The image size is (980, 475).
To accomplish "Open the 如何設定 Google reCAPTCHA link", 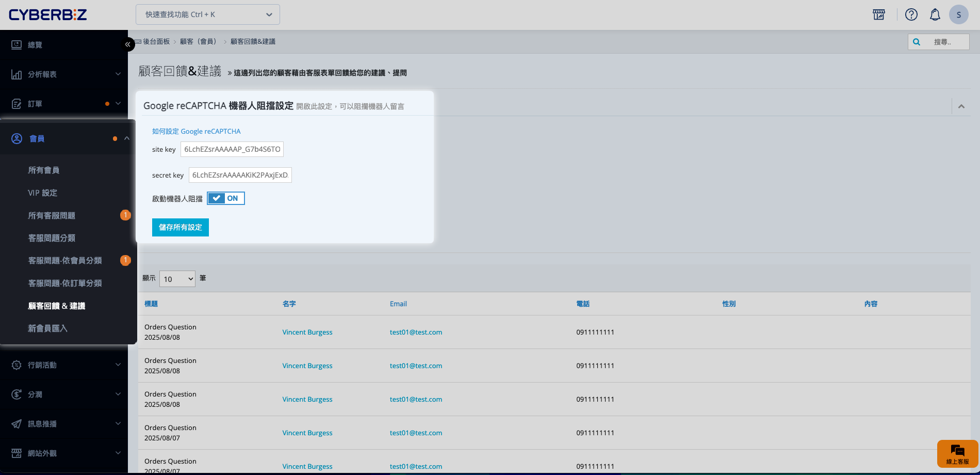I will [x=196, y=131].
